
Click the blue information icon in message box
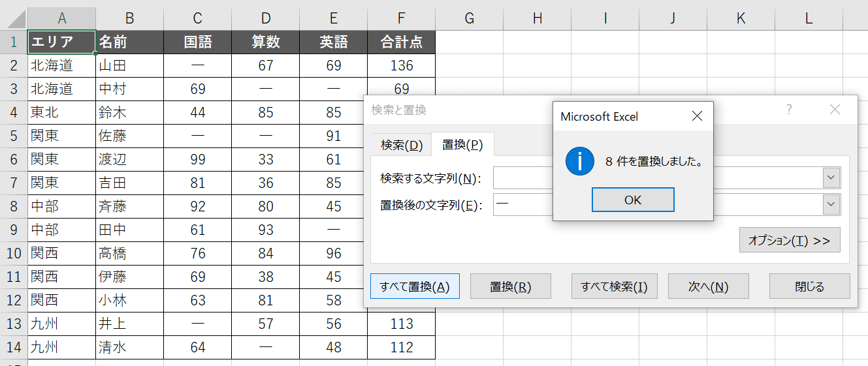pyautogui.click(x=579, y=162)
